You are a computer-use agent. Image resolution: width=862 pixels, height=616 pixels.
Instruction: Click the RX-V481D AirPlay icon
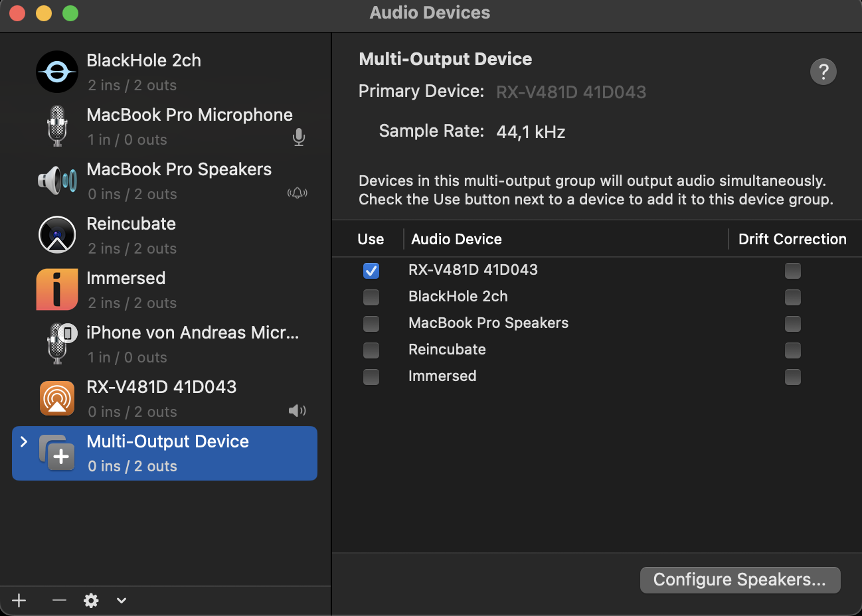click(56, 398)
